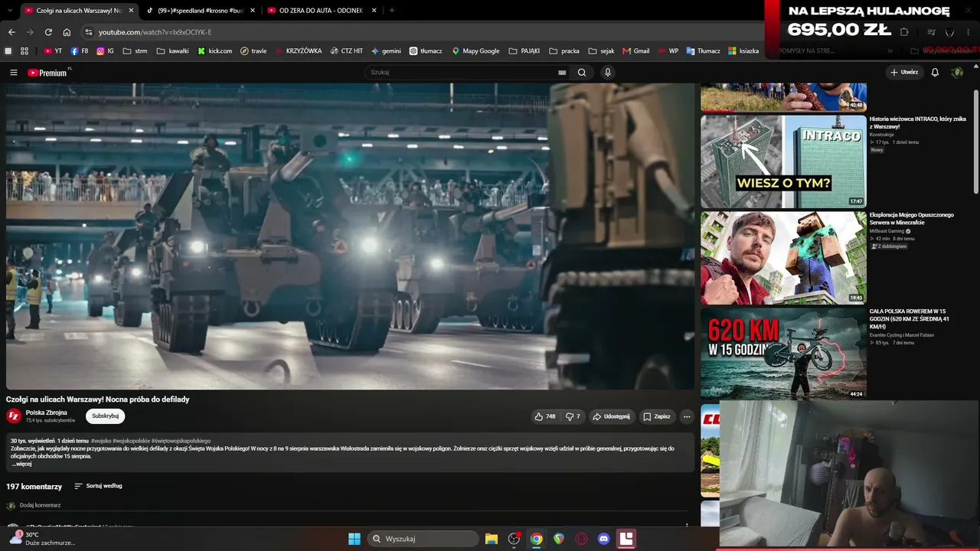
Task: Open the KRZYŻÓWKA bookmark
Action: [299, 51]
